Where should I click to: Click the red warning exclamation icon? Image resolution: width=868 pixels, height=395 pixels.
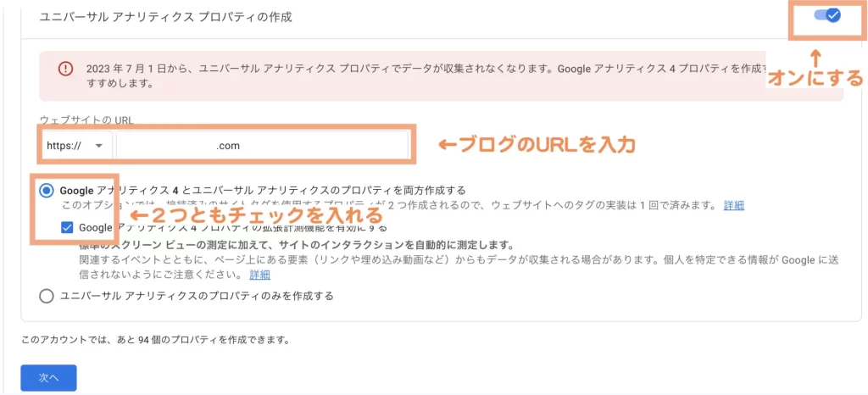(65, 69)
